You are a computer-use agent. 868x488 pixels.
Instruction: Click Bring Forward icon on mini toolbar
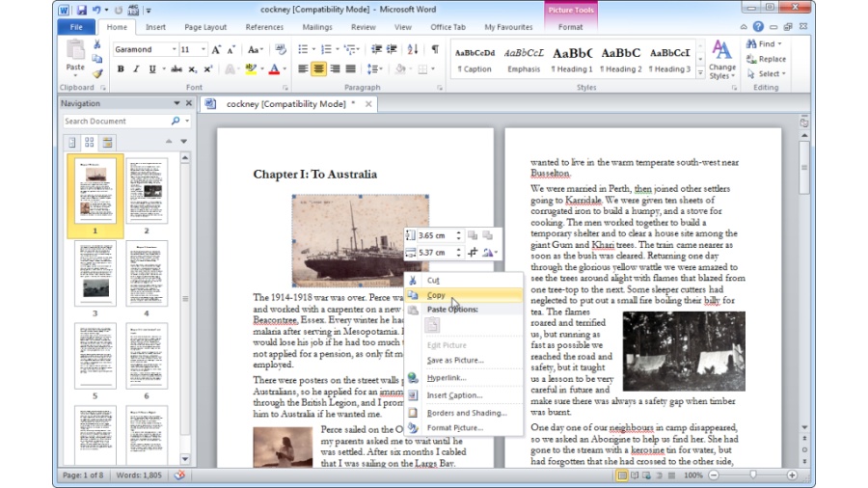coord(473,235)
